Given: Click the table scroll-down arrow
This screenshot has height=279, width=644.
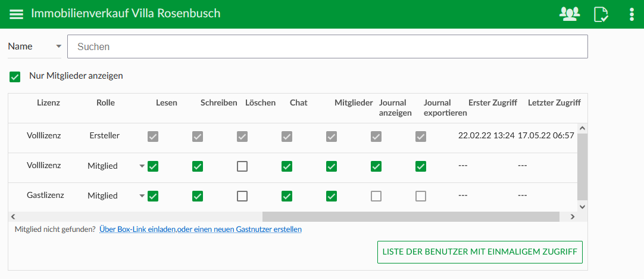Looking at the screenshot, I should coord(582,207).
